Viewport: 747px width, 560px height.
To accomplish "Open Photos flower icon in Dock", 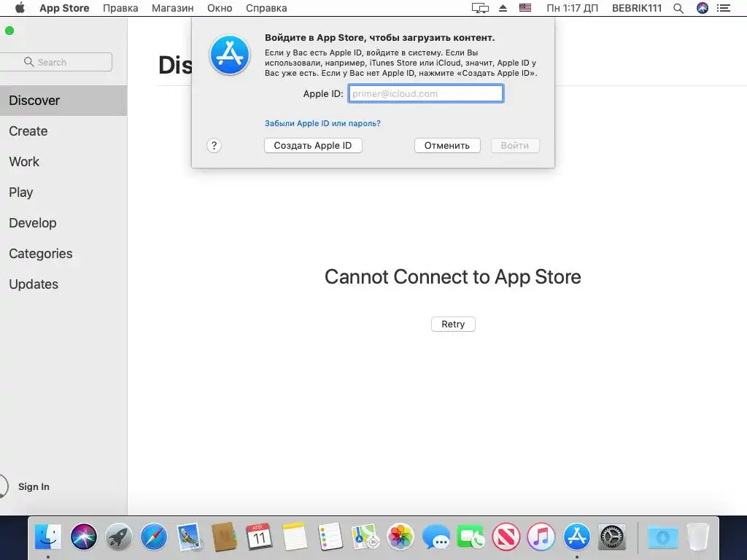I will (400, 537).
